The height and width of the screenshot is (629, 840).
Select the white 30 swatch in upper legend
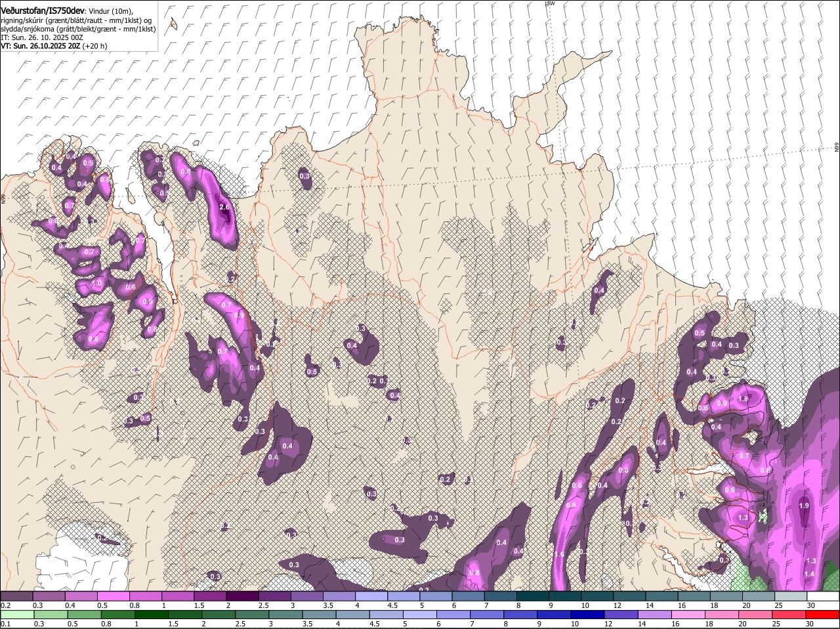[822, 596]
